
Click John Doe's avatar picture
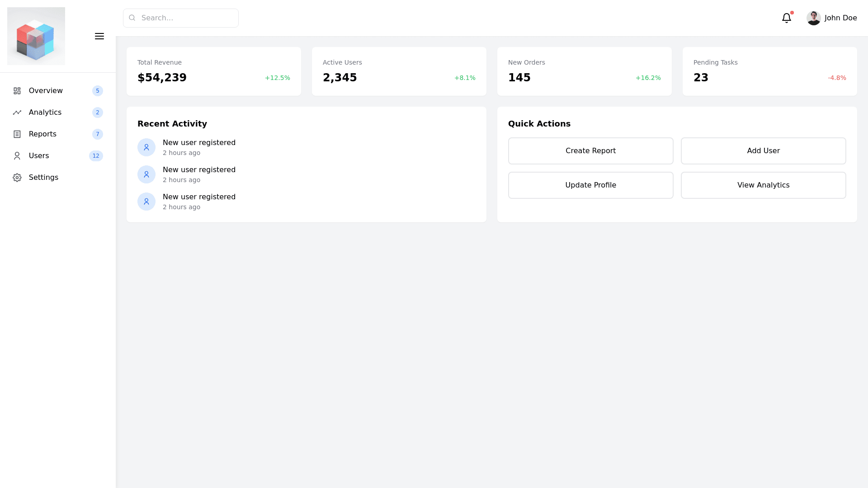click(813, 18)
